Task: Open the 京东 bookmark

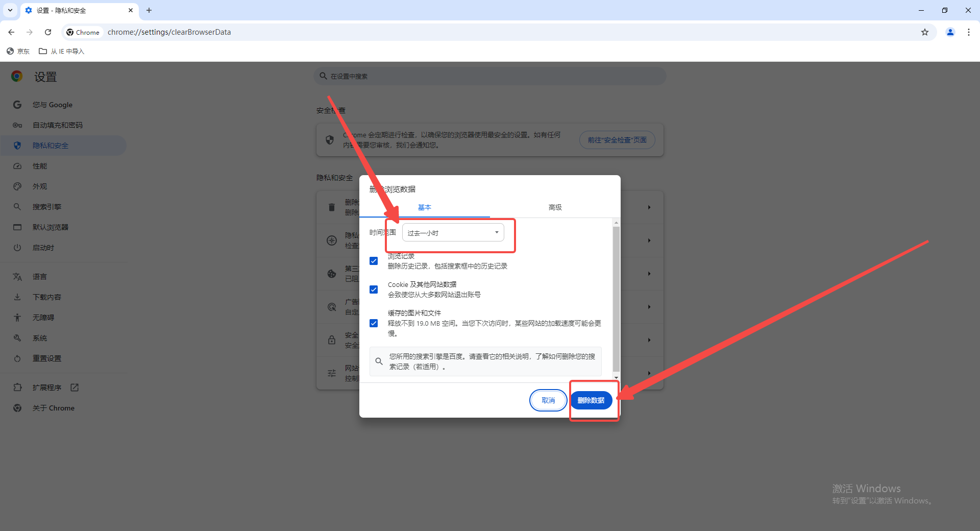Action: (18, 51)
